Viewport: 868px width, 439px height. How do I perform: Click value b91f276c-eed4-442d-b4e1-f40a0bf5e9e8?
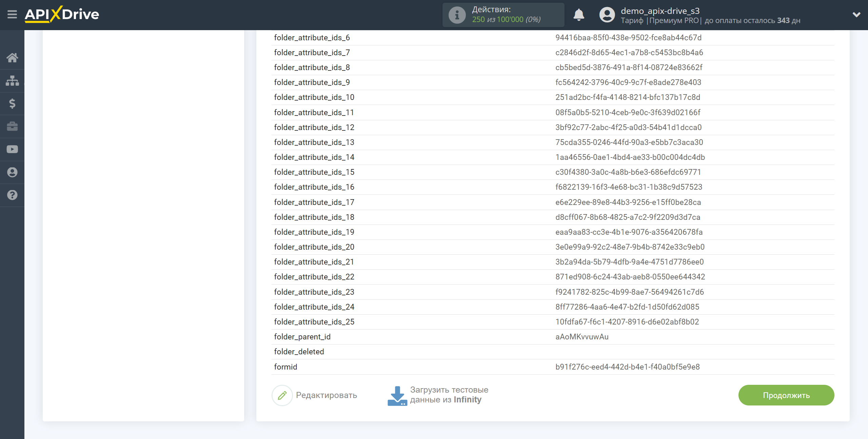(x=628, y=367)
